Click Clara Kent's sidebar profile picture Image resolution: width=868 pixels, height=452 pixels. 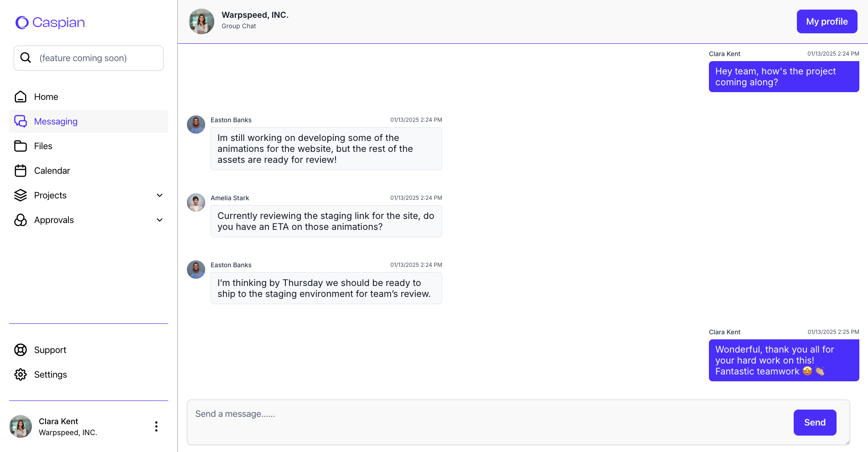tap(21, 426)
